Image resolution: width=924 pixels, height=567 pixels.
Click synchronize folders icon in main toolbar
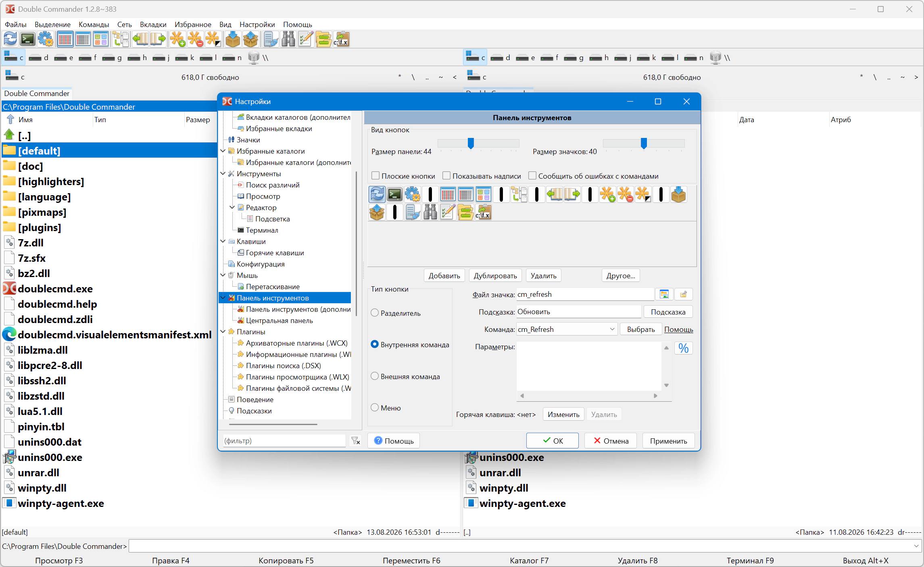click(x=323, y=39)
